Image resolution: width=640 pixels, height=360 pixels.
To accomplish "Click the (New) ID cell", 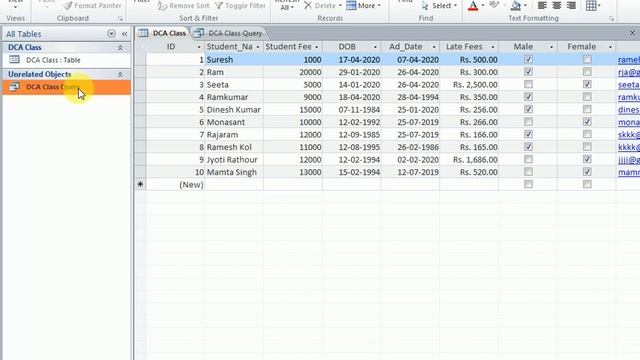I will click(176, 184).
